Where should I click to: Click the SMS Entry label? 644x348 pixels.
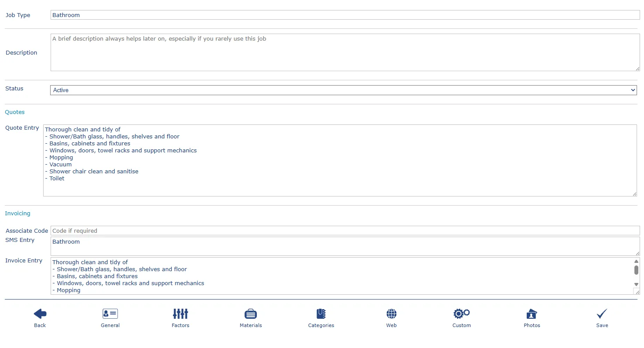coord(20,240)
